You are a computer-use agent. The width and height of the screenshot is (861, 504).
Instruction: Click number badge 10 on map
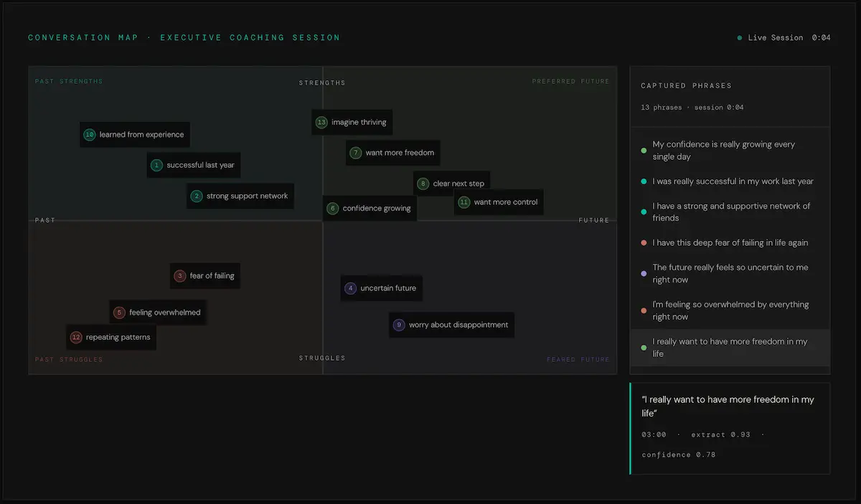coord(90,135)
